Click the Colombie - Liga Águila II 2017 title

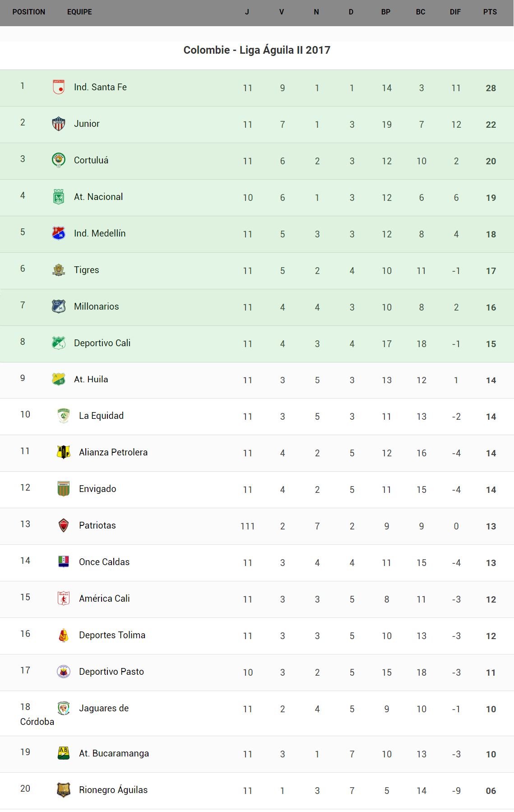coord(257,50)
